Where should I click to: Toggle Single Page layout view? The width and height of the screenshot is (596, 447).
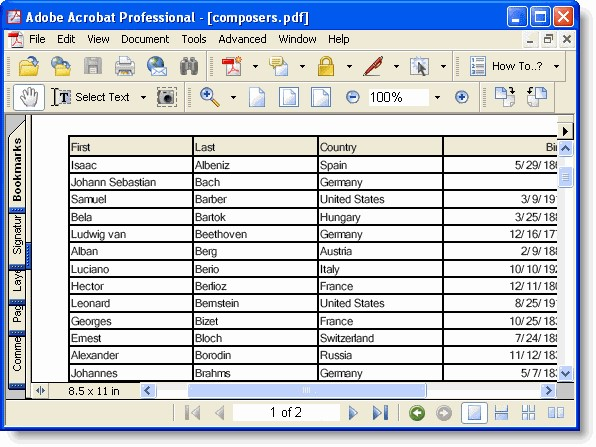pos(474,412)
